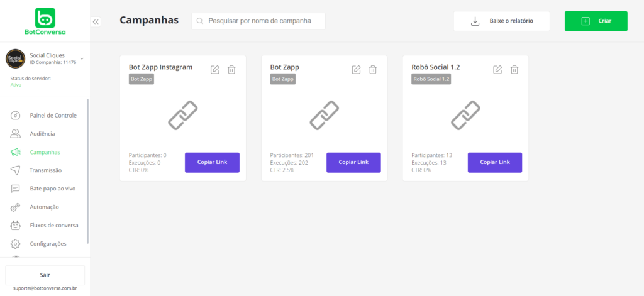
Task: Focus the campaign name search field
Action: click(x=259, y=21)
